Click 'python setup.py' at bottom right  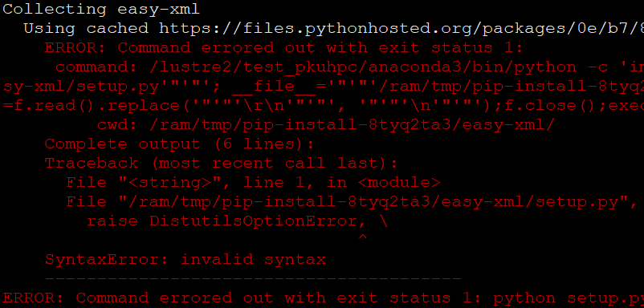[569, 298]
